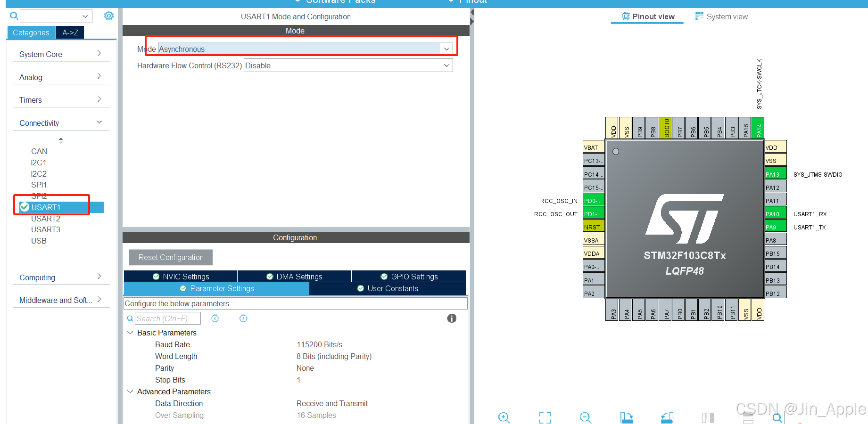The image size is (868, 424).
Task: Open the settings gear icon beside search
Action: pyautogui.click(x=109, y=16)
